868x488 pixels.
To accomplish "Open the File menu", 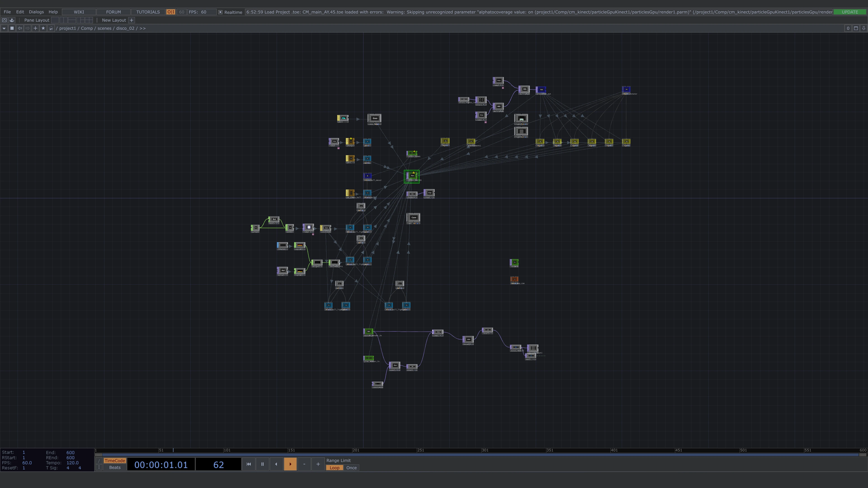I will click(x=7, y=12).
